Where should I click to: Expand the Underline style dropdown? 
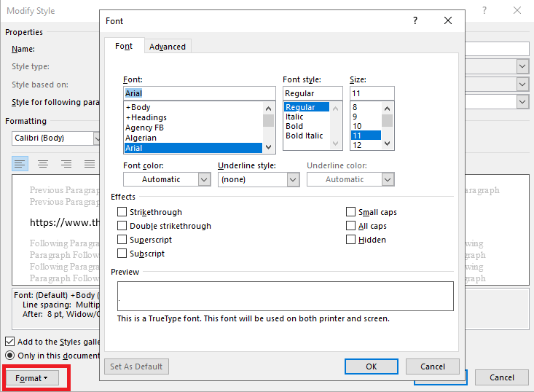tap(259, 179)
